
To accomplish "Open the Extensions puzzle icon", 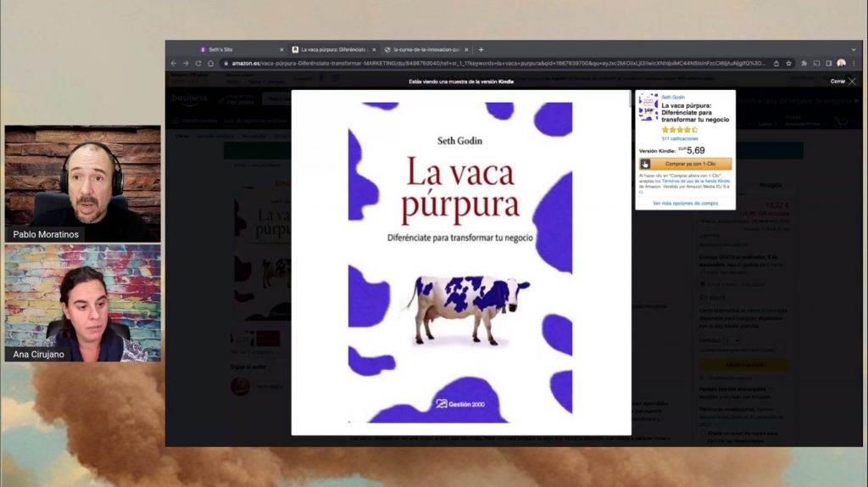I will coord(804,63).
